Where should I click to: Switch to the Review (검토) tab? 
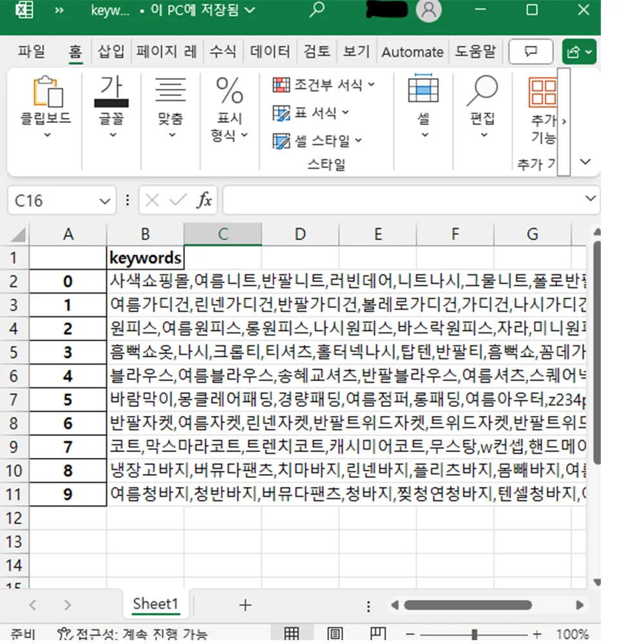317,52
